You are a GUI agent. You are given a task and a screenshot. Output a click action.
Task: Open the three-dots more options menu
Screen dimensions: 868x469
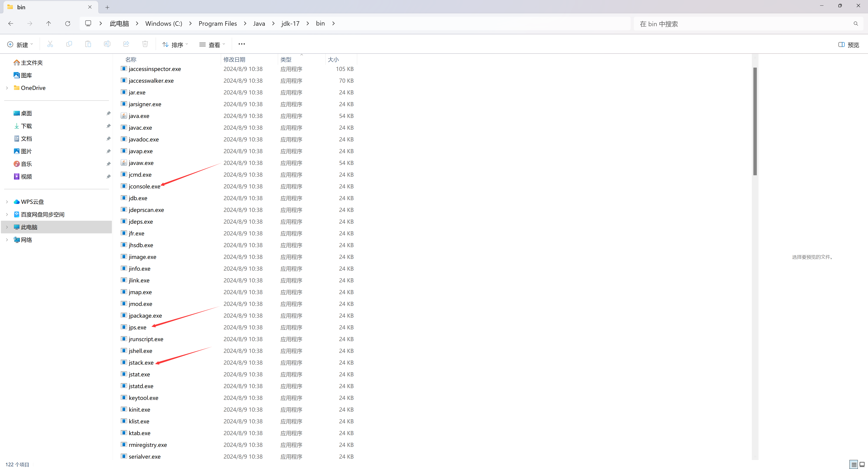pyautogui.click(x=241, y=44)
